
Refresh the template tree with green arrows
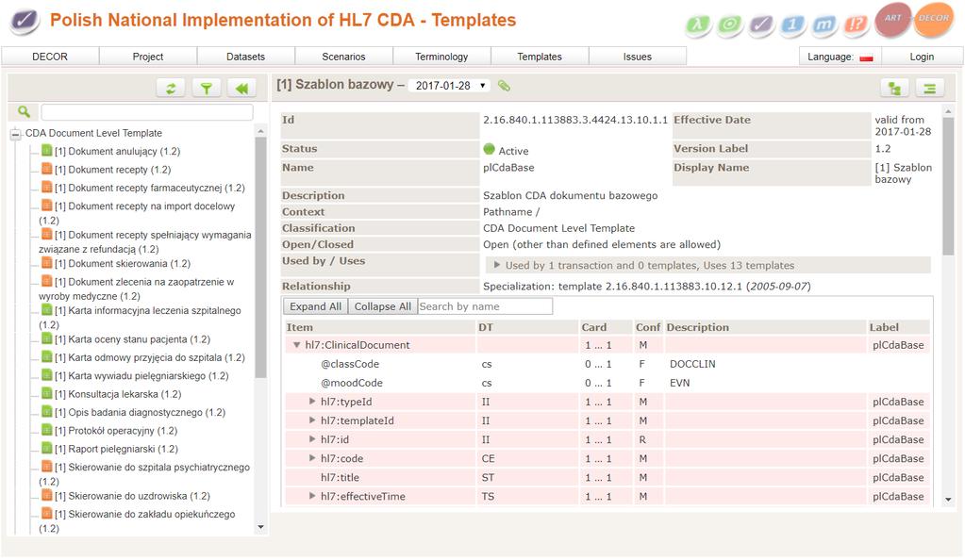171,89
